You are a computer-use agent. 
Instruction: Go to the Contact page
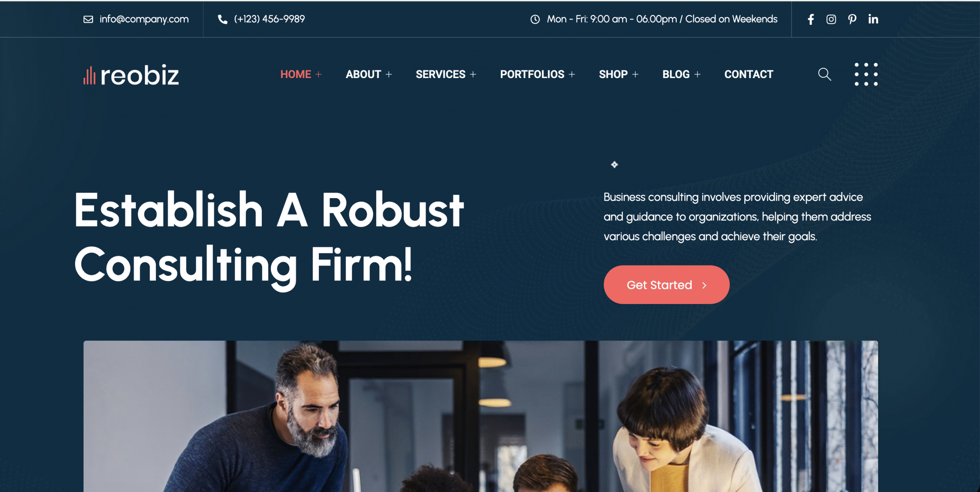(749, 74)
